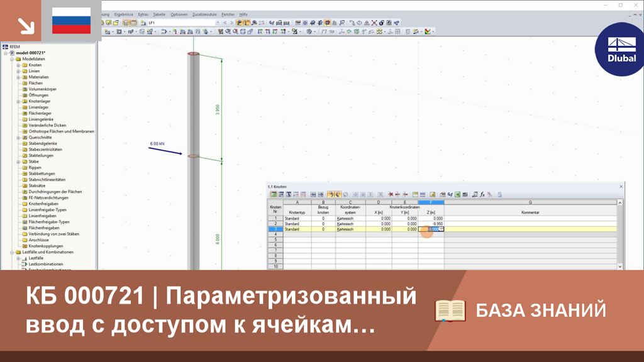Image resolution: width=644 pixels, height=362 pixels.
Task: Click the Dlubal logo badge
Action: click(620, 50)
